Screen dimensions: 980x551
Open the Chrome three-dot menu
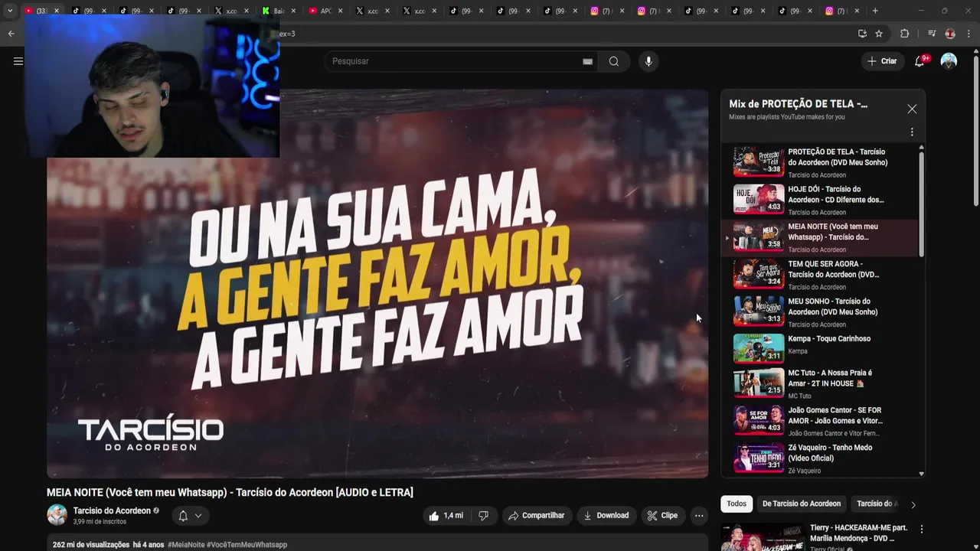(969, 34)
